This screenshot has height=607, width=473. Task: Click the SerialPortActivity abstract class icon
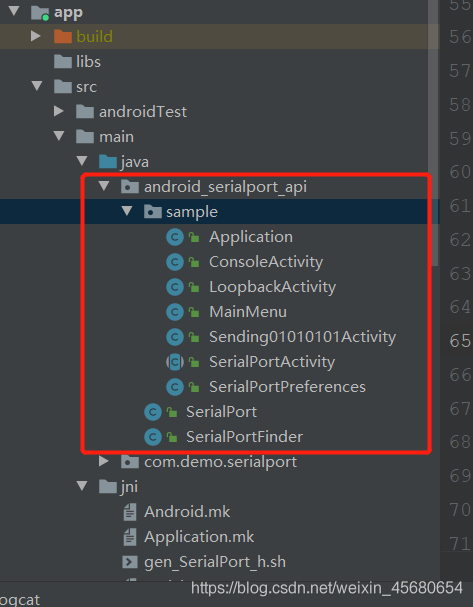(x=175, y=362)
